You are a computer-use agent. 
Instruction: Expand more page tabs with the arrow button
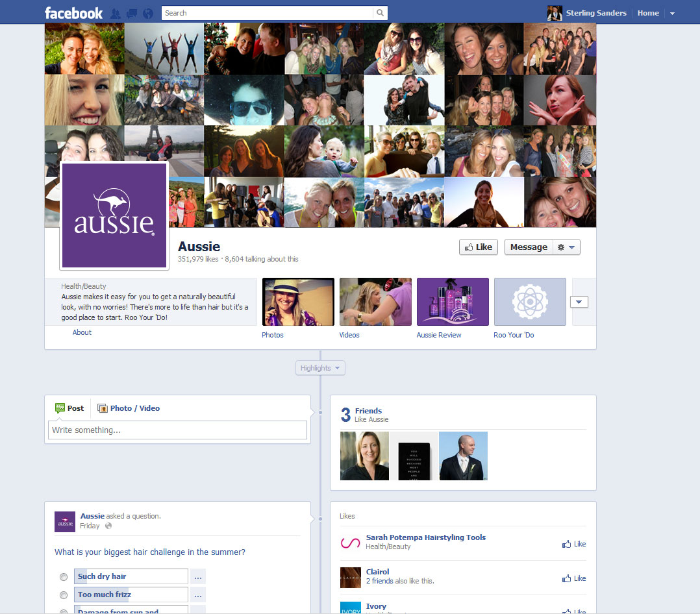tap(579, 302)
